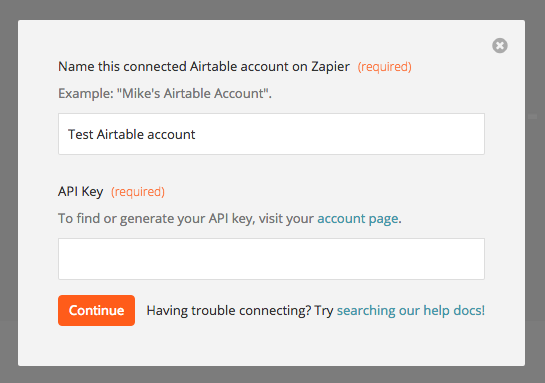Open 'searching our help docs!' link
The height and width of the screenshot is (383, 545).
click(411, 310)
